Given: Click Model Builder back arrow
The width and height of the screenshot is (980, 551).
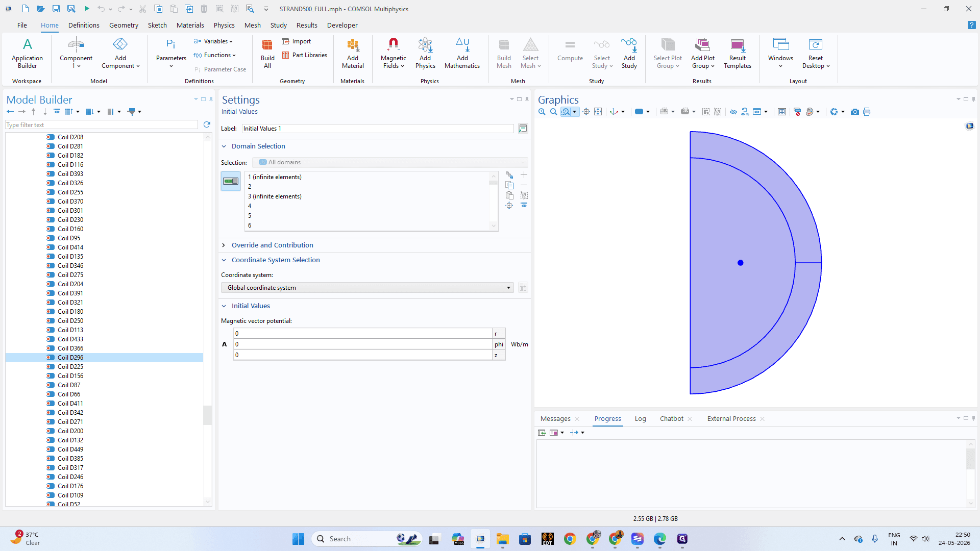Looking at the screenshot, I should pyautogui.click(x=10, y=111).
